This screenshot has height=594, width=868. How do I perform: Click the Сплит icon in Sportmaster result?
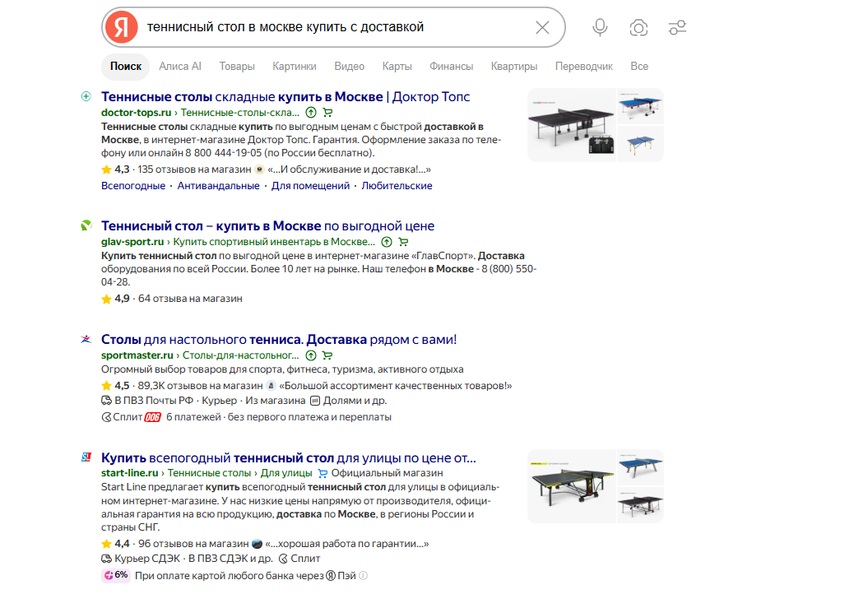click(x=106, y=417)
